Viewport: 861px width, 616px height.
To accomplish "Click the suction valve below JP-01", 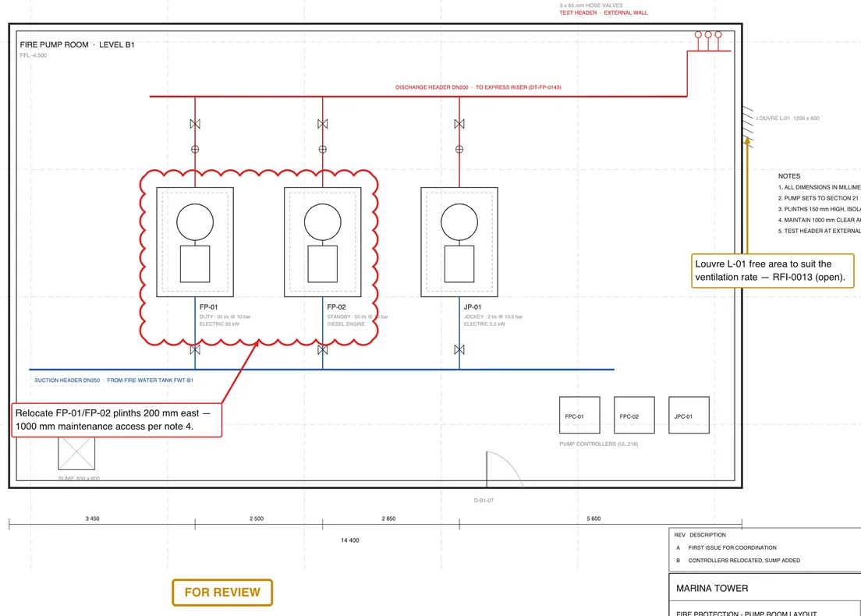I will point(459,350).
